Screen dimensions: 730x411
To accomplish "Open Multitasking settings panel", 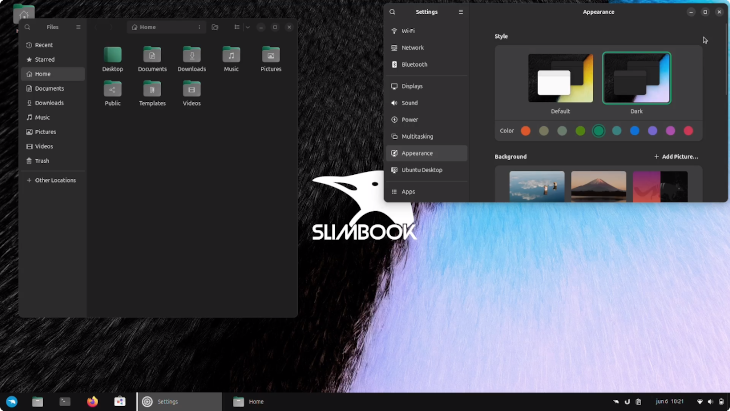I will 426,136.
